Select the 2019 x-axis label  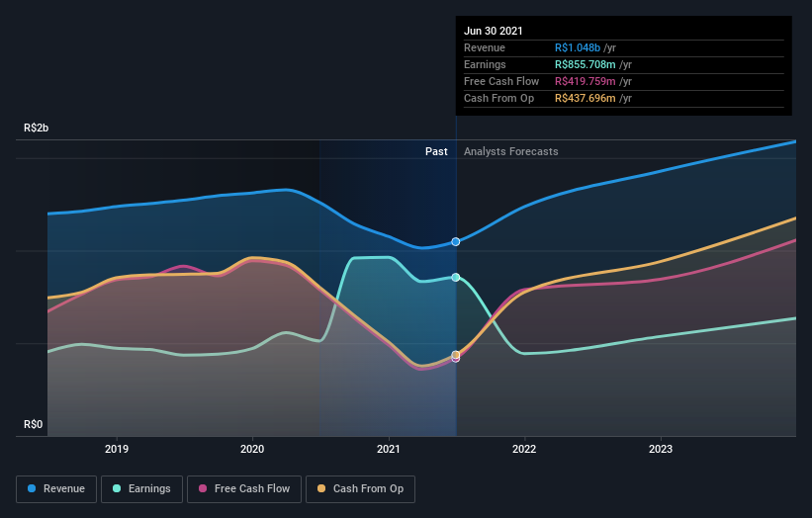117,449
